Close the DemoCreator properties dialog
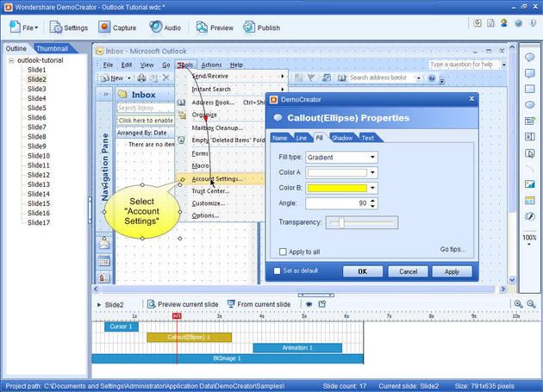 (471, 99)
